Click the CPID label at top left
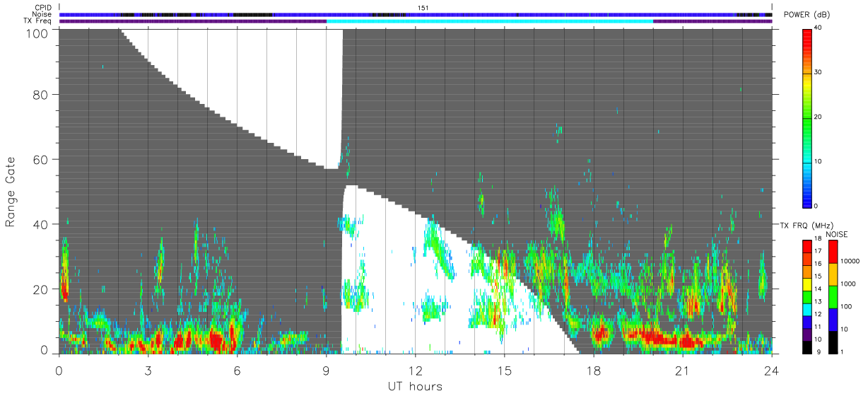The height and width of the screenshot is (401, 868). pos(42,8)
